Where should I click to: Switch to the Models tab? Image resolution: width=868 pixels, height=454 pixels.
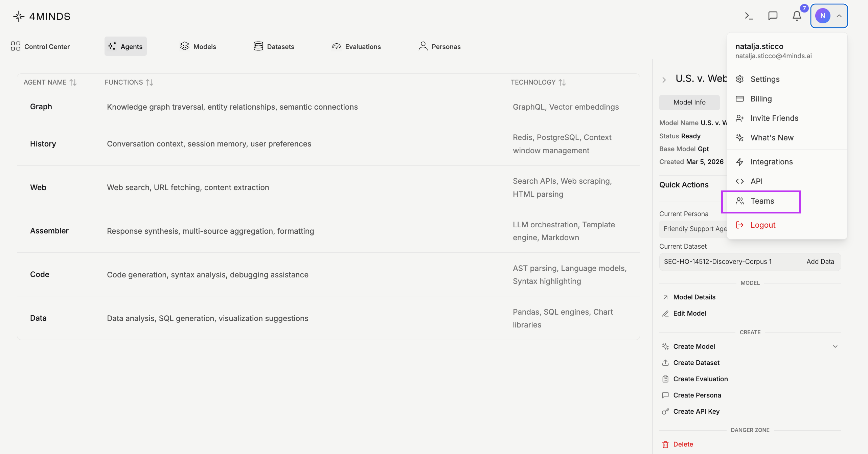[x=198, y=46]
